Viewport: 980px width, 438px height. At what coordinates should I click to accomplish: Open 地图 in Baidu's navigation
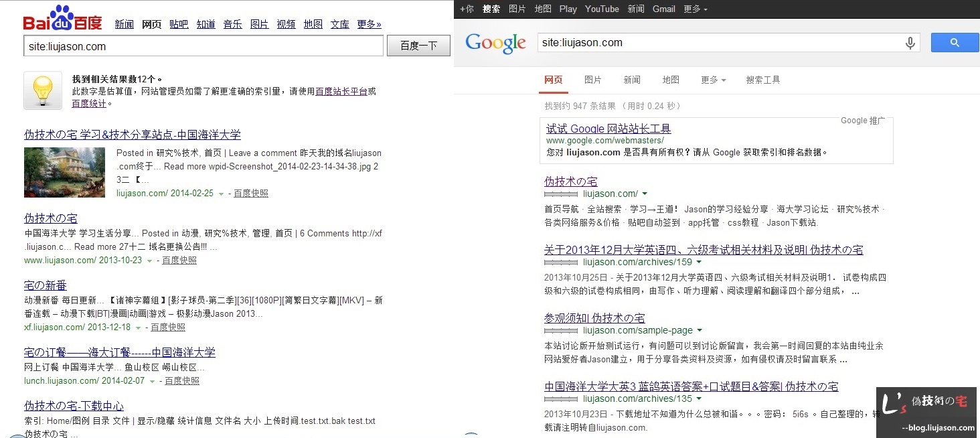[x=313, y=24]
